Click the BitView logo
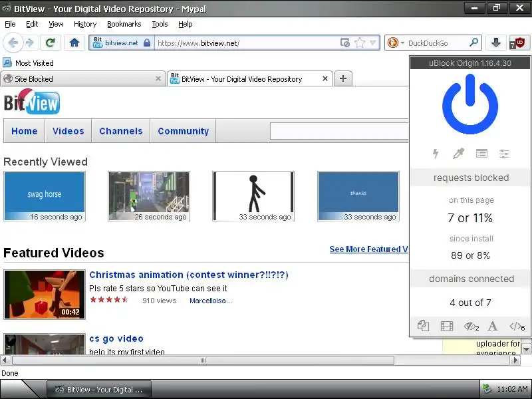The height and width of the screenshot is (399, 532). point(32,102)
